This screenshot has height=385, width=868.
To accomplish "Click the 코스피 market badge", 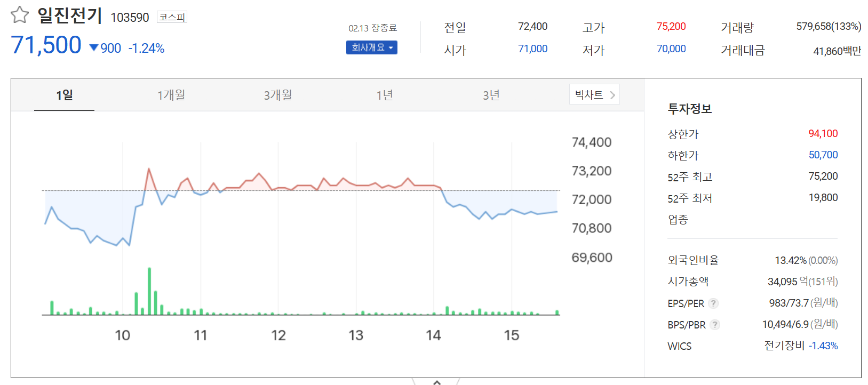I will pos(172,17).
